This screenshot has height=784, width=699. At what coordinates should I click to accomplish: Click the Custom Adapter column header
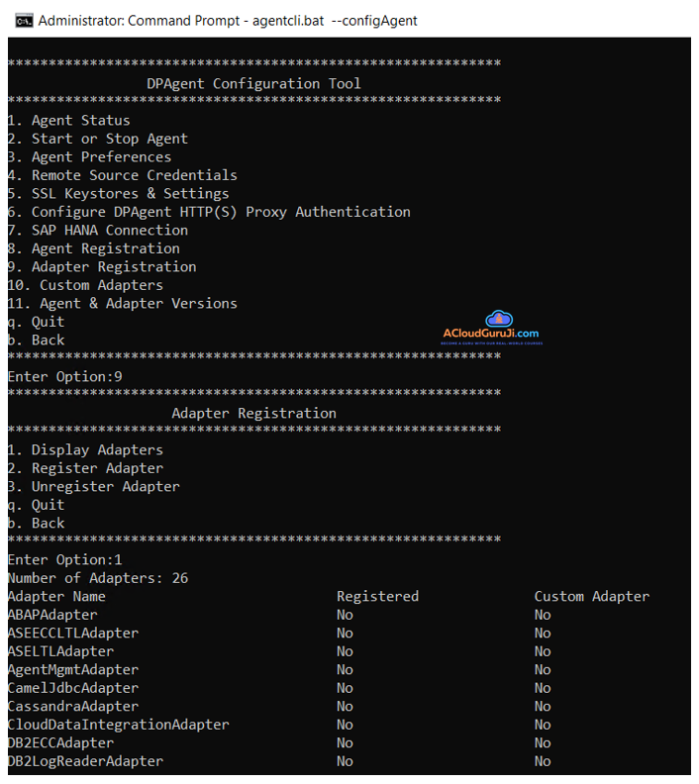tap(591, 597)
